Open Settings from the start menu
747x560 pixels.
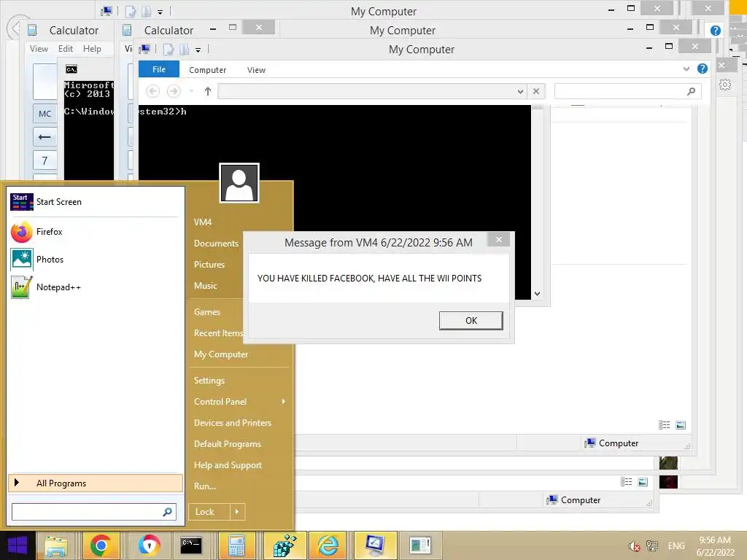coord(209,381)
